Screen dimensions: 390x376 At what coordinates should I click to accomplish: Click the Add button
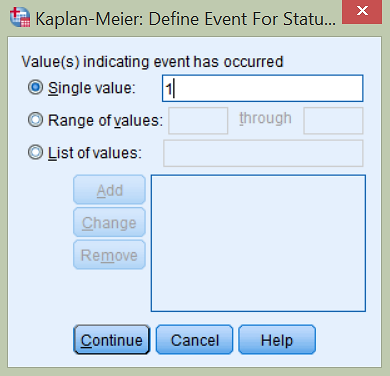110,190
